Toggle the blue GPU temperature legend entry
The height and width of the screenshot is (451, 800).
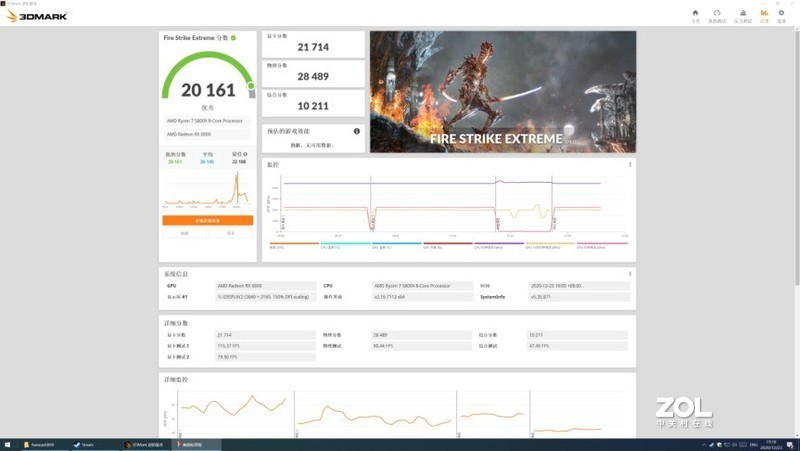pyautogui.click(x=396, y=245)
